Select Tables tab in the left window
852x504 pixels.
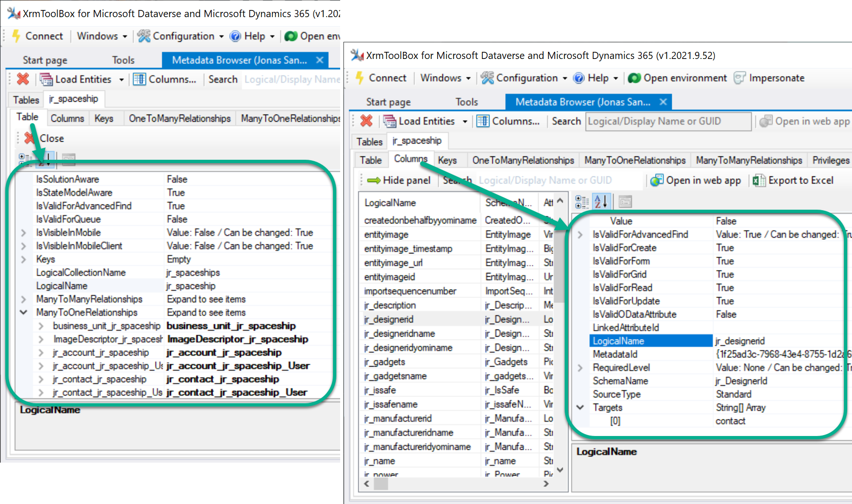pos(26,100)
